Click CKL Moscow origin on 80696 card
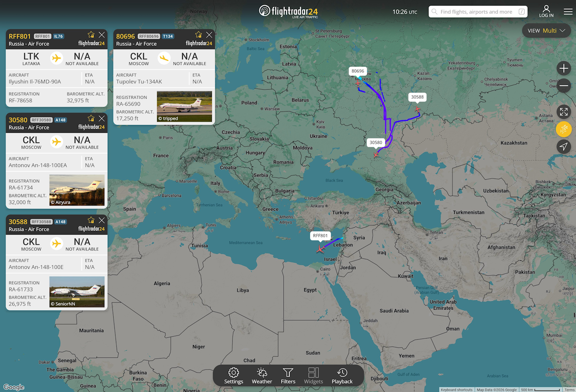 click(139, 59)
